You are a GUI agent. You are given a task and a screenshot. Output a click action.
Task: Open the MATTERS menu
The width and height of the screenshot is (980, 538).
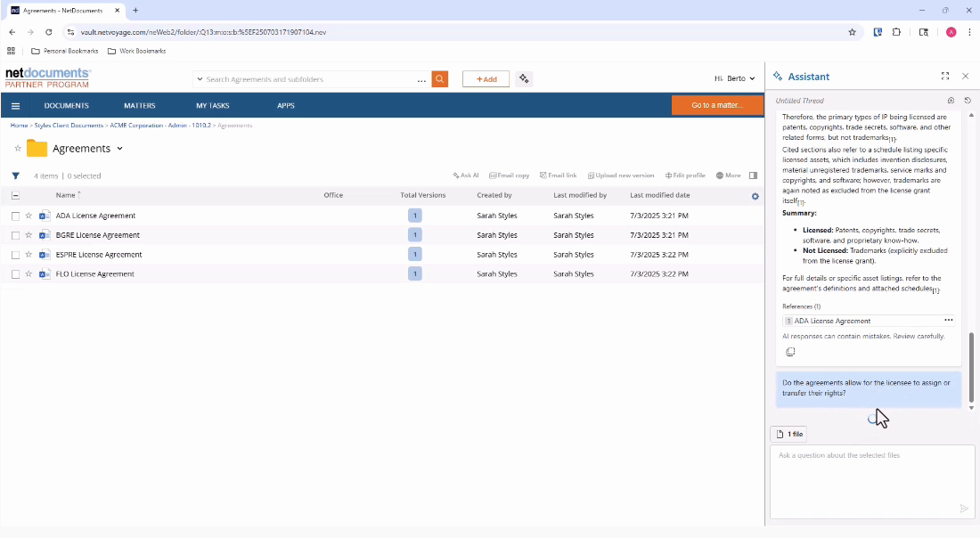click(x=139, y=106)
